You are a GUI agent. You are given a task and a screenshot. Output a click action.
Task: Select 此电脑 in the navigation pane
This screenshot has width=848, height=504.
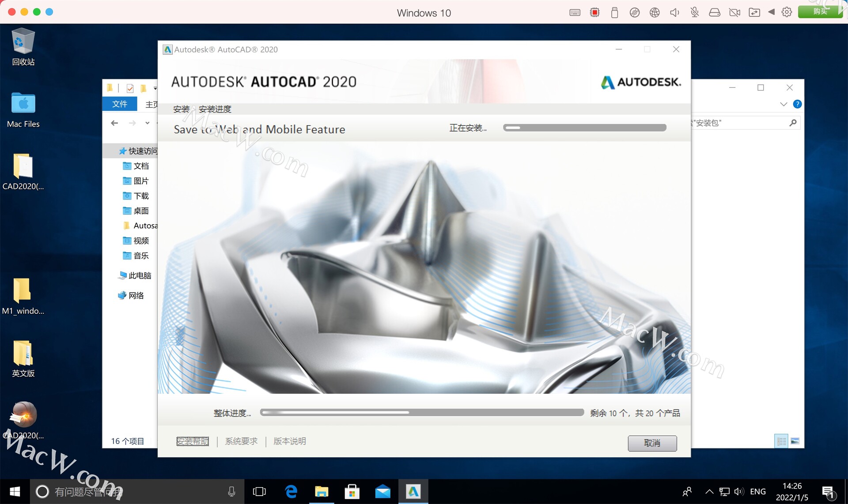[x=139, y=275]
